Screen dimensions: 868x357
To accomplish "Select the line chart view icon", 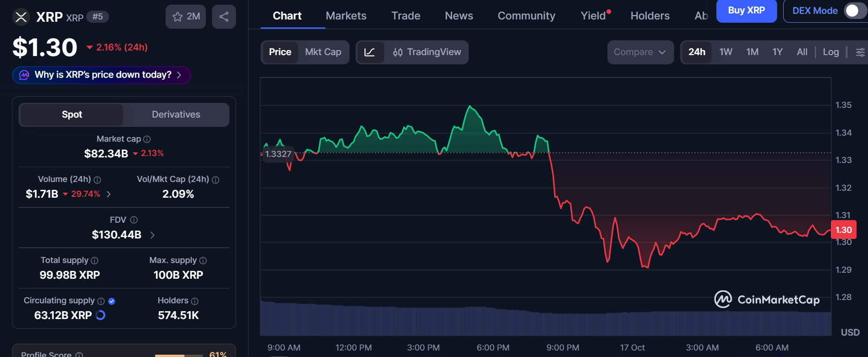I will click(370, 52).
